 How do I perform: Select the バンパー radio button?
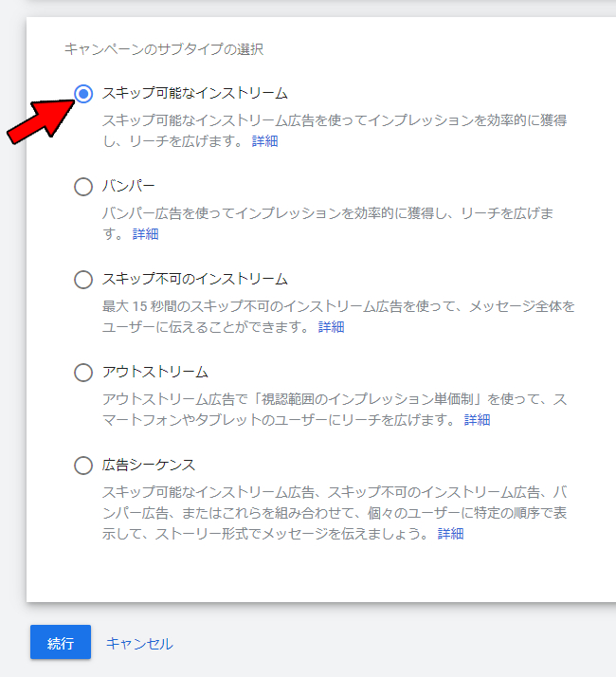click(x=83, y=187)
